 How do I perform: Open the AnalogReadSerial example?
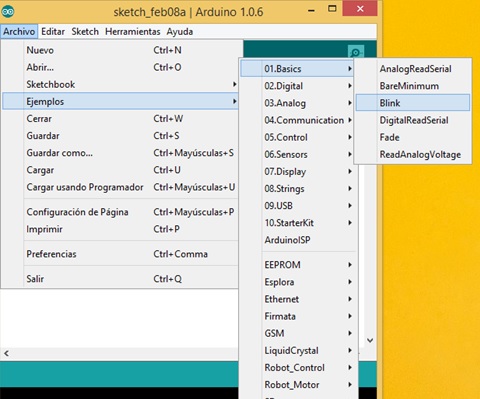click(413, 69)
